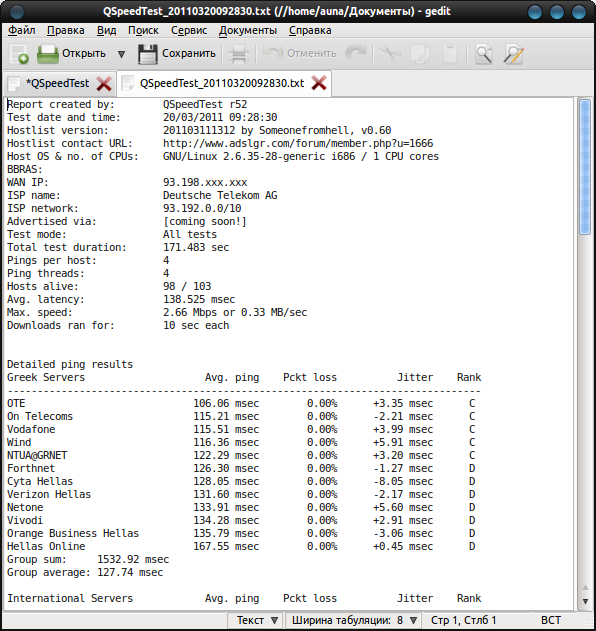Viewport: 596px width, 631px height.
Task: Click the Vodafone row name
Action: [x=31, y=429]
